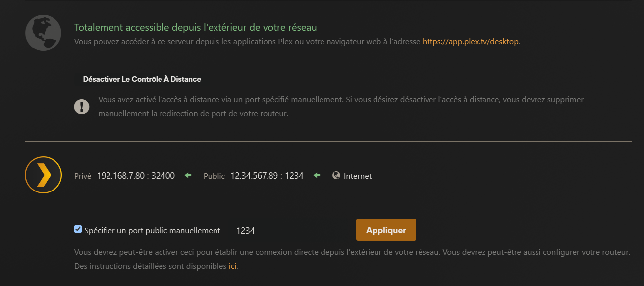
Task: Click the private address 192.168.7.80 : 32400
Action: (136, 176)
